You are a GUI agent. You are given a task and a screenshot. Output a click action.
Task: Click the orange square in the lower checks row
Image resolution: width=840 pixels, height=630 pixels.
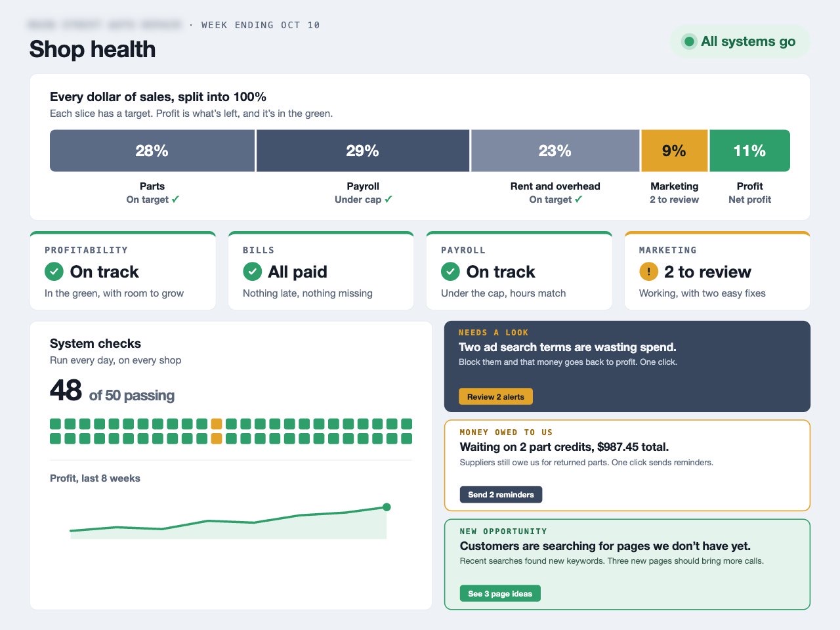click(217, 438)
